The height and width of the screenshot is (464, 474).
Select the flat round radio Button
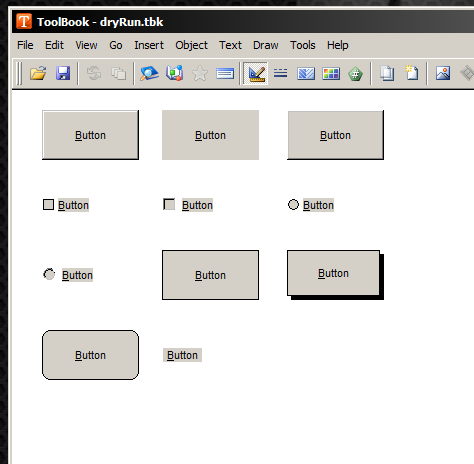[293, 204]
